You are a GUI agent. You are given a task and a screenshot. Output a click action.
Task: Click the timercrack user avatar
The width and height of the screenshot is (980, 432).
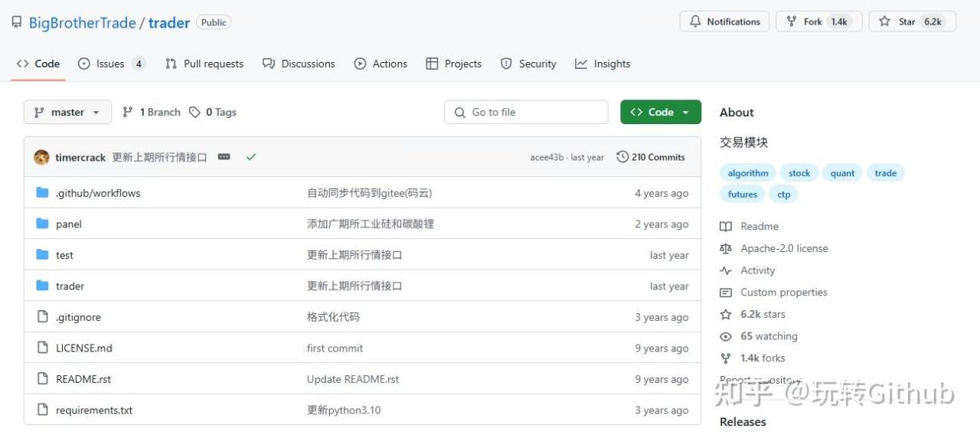click(x=41, y=157)
